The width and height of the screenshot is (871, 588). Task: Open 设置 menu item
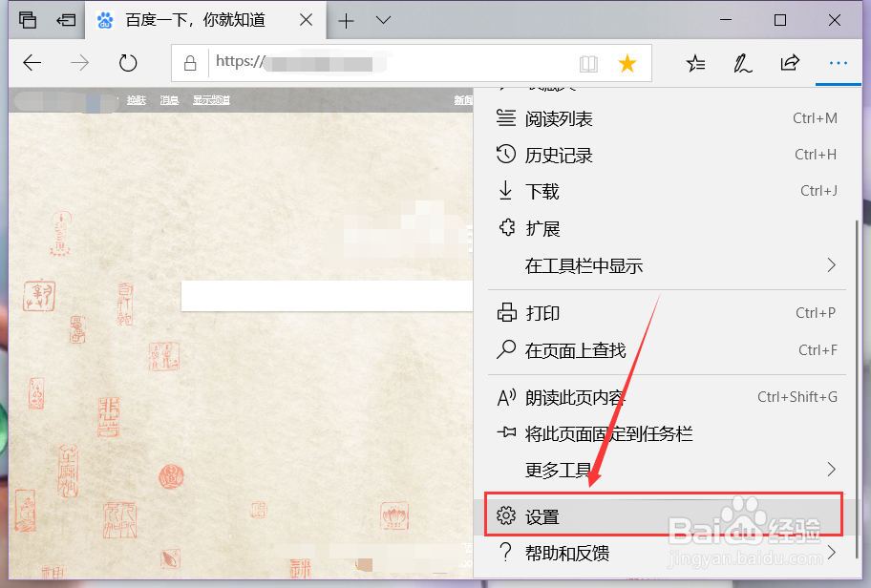click(x=664, y=516)
